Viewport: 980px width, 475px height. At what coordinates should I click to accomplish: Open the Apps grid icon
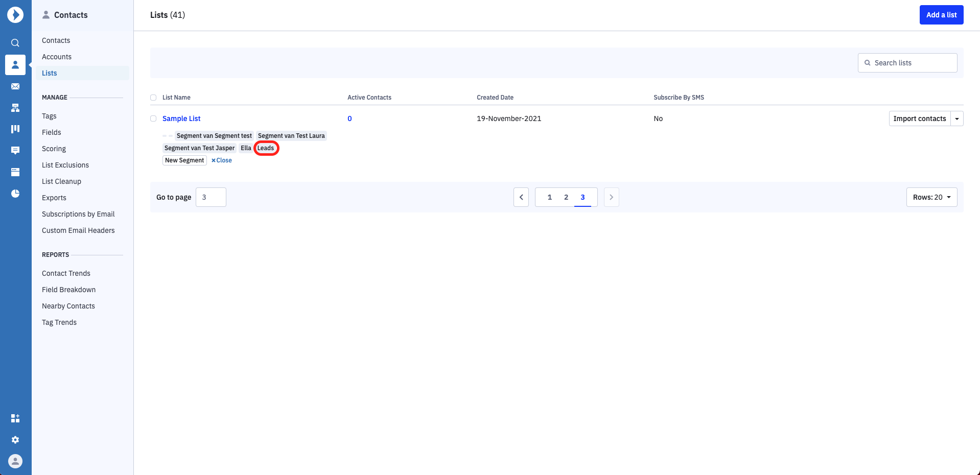(15, 418)
